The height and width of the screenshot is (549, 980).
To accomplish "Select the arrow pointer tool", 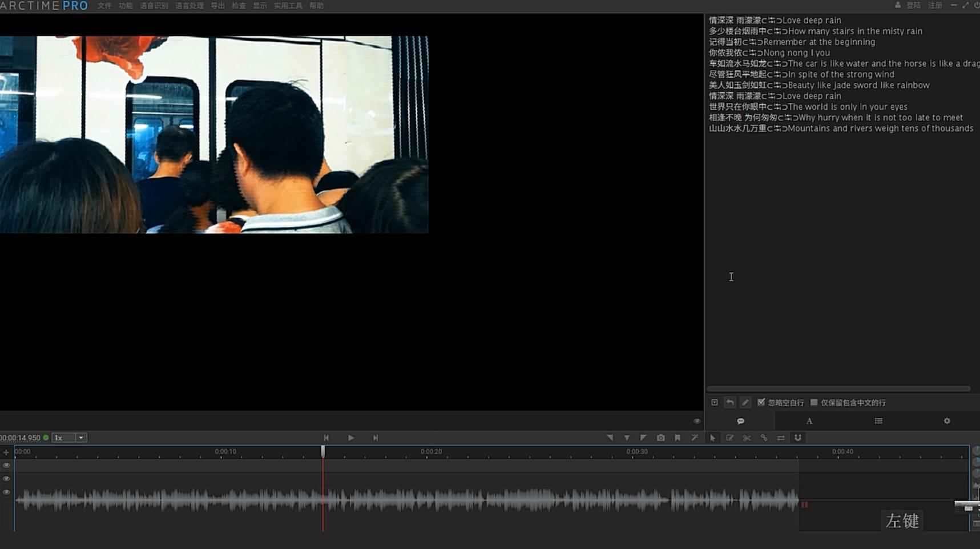I will (x=712, y=438).
